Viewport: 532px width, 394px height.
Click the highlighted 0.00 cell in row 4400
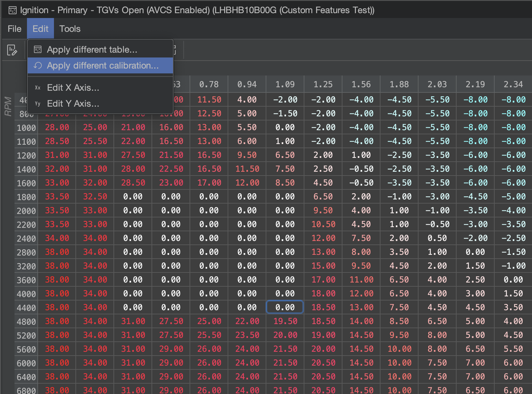tap(285, 307)
